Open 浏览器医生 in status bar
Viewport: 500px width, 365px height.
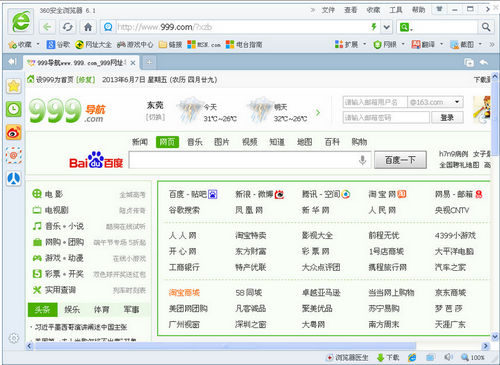347,358
